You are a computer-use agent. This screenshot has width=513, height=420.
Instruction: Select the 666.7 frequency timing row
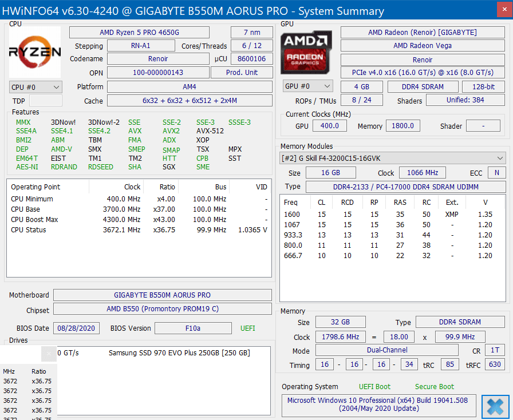pyautogui.click(x=392, y=255)
